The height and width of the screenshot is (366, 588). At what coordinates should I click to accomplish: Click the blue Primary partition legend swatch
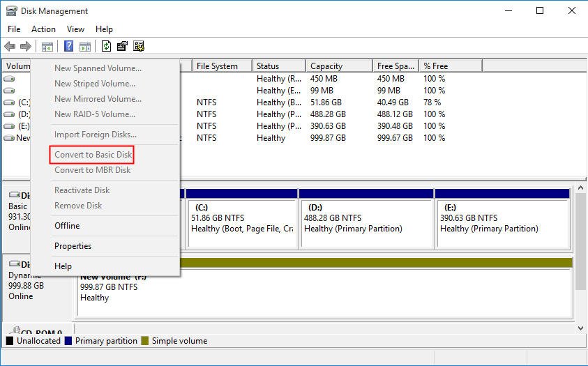click(68, 341)
